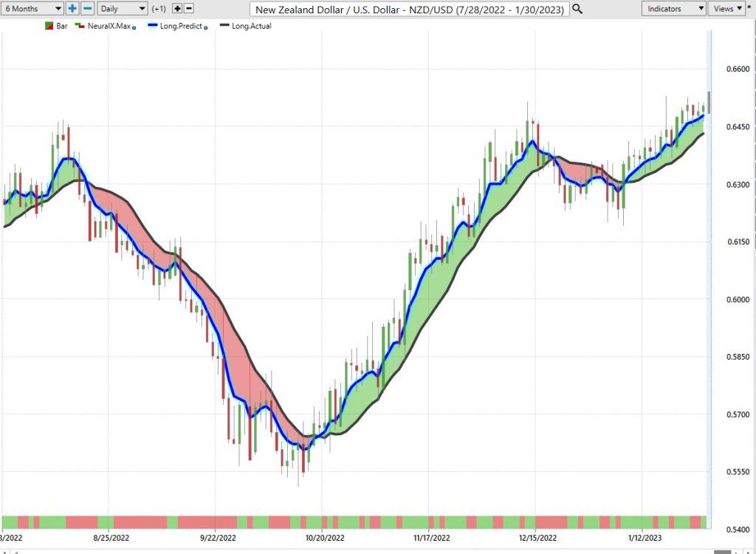Click the 0.5400 price axis label

[738, 530]
